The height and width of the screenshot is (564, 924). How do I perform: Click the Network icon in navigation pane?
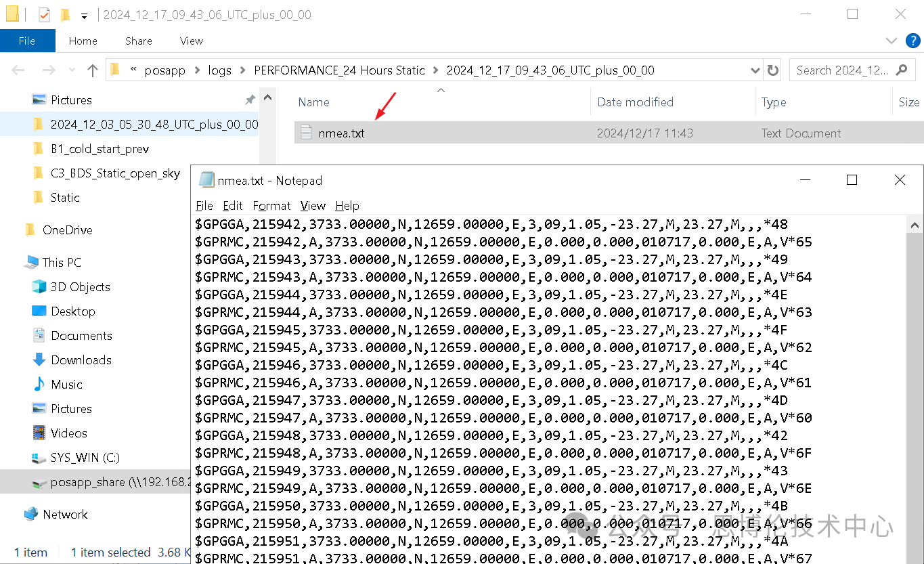pyautogui.click(x=31, y=515)
